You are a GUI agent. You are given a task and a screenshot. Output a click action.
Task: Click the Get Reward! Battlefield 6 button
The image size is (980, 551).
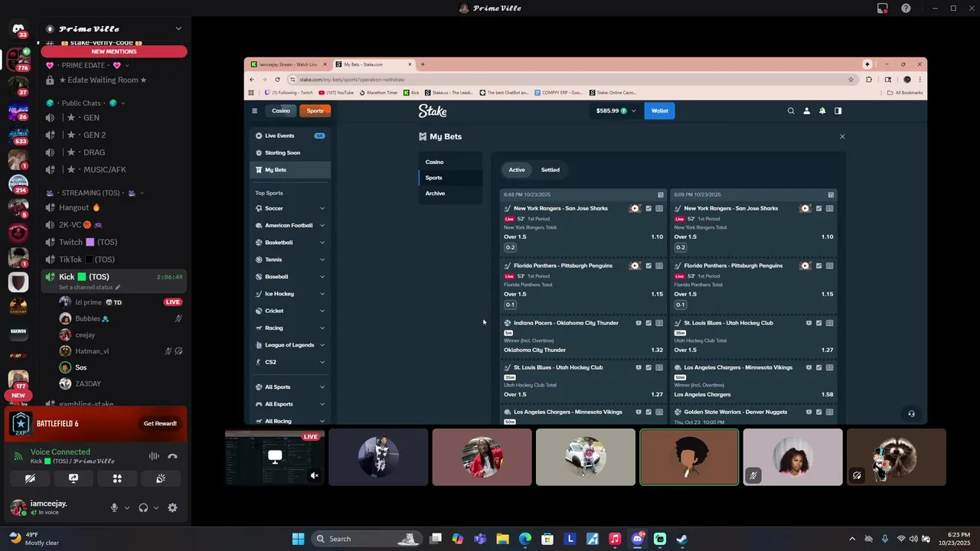pyautogui.click(x=160, y=424)
